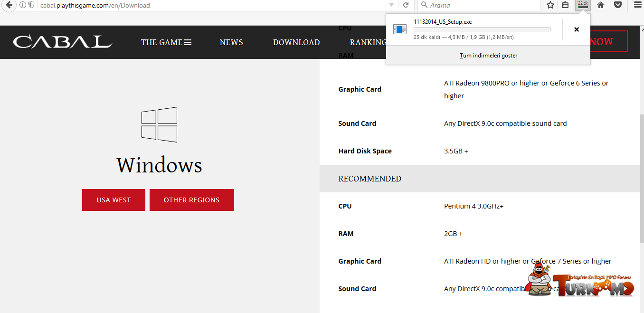Click the red-bordered NOW button
Viewport: 644px width, 313px height.
click(609, 41)
